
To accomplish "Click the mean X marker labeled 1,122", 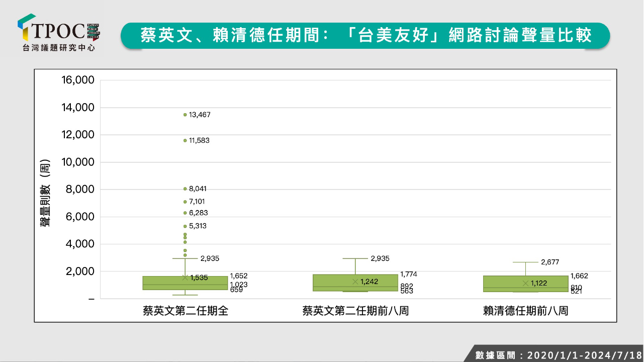I will click(525, 283).
